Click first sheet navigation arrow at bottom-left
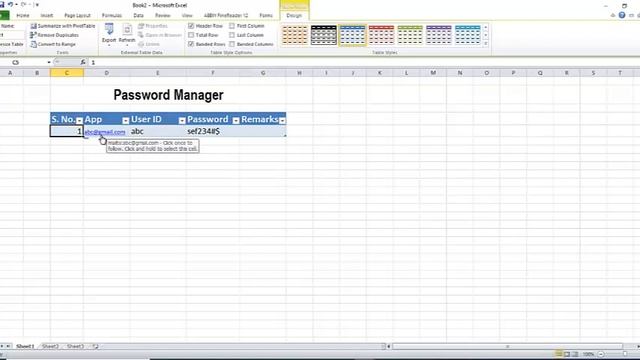 coord(2,346)
